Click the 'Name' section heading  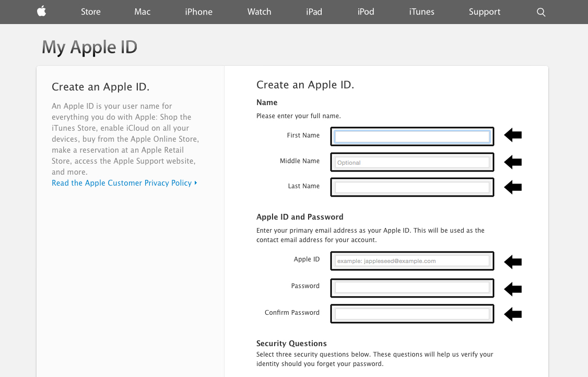click(267, 102)
